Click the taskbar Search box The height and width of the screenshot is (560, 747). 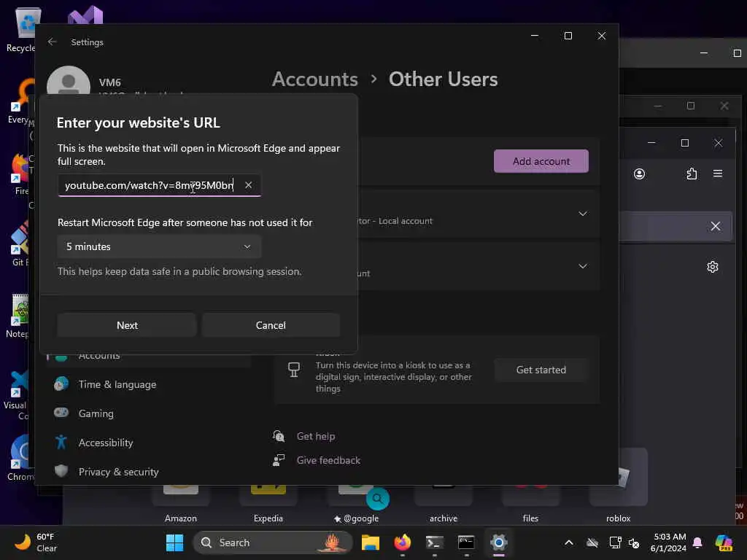(x=272, y=542)
